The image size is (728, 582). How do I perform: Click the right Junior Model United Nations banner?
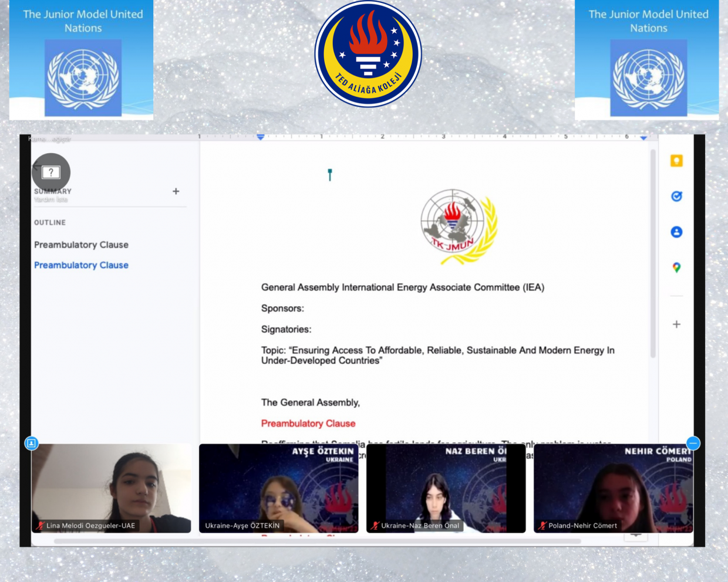coord(647,60)
